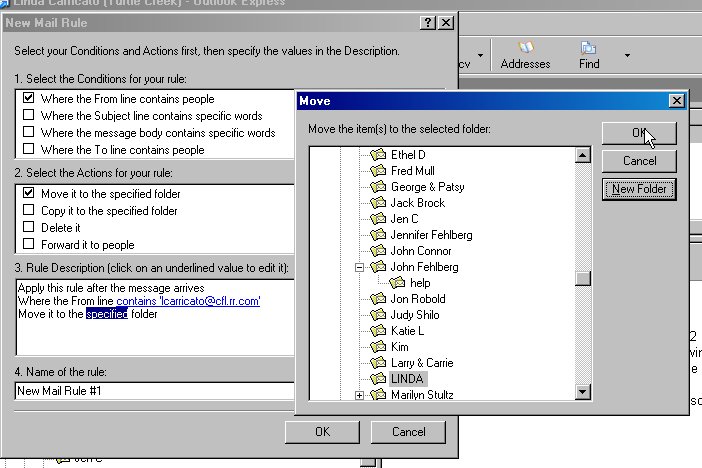The width and height of the screenshot is (702, 468).
Task: Click the John Fehlberg folder icon
Action: (x=378, y=267)
